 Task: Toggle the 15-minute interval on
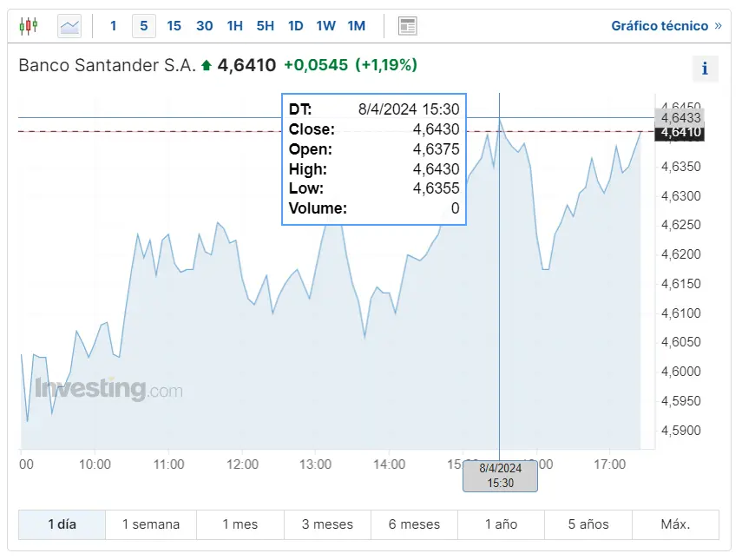pos(174,26)
